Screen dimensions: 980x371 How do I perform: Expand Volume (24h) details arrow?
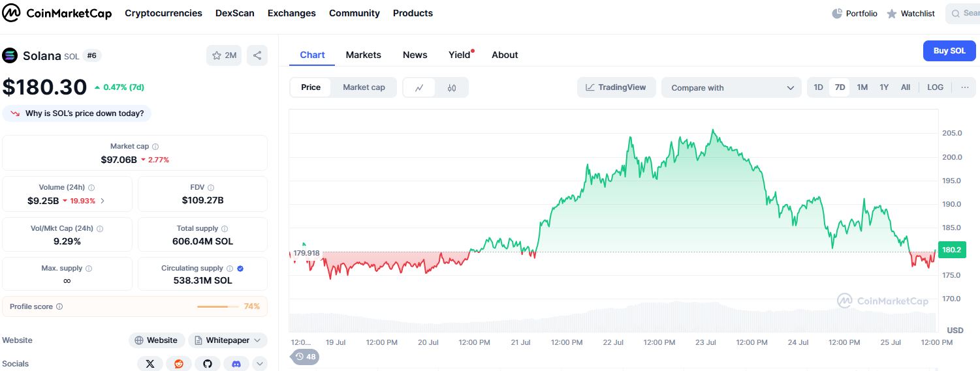point(102,201)
